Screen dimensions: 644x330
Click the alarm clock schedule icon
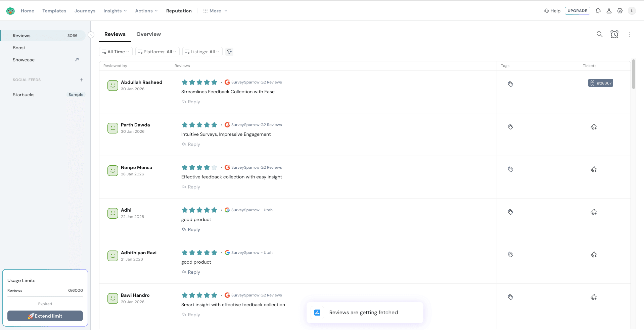coord(614,34)
